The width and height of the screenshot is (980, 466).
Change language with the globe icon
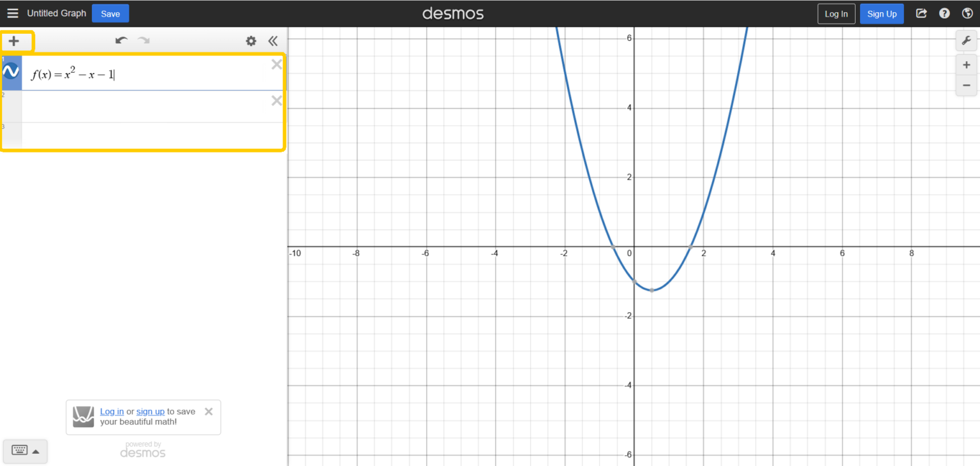click(967, 13)
